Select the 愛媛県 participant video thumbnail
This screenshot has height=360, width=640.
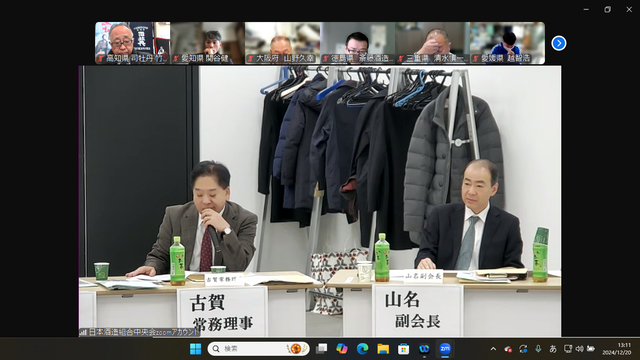coord(507,43)
